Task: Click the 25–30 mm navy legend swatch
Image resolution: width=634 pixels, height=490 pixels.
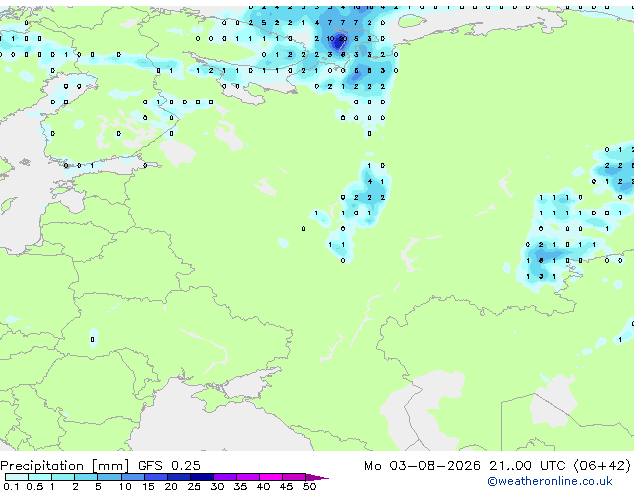Action: (x=202, y=477)
